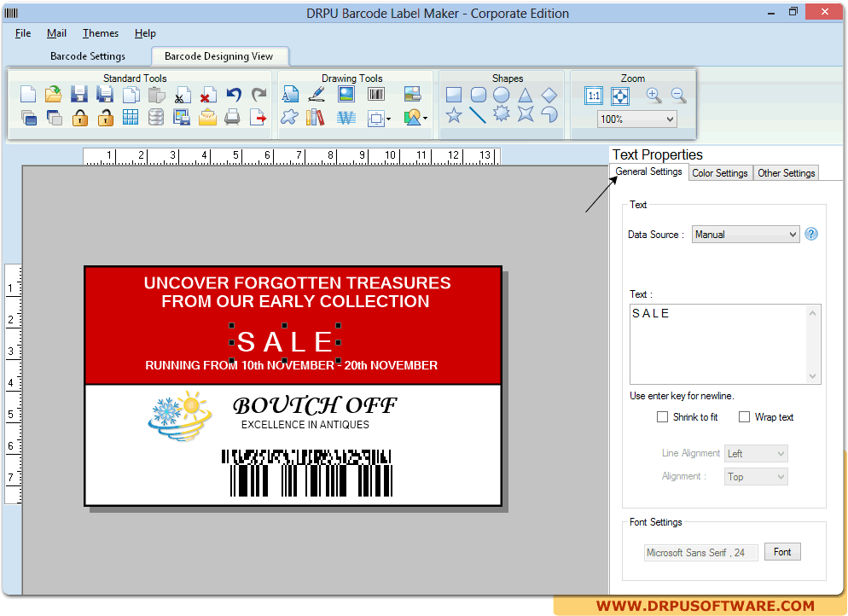Open the Alignment Top dropdown
848x616 pixels.
point(756,476)
